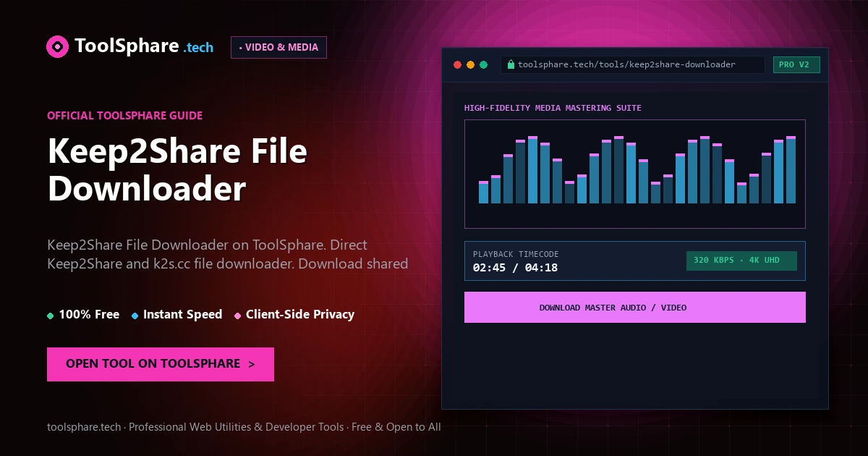Click the green padlock icon in address bar
The height and width of the screenshot is (456, 868).
[x=511, y=64]
